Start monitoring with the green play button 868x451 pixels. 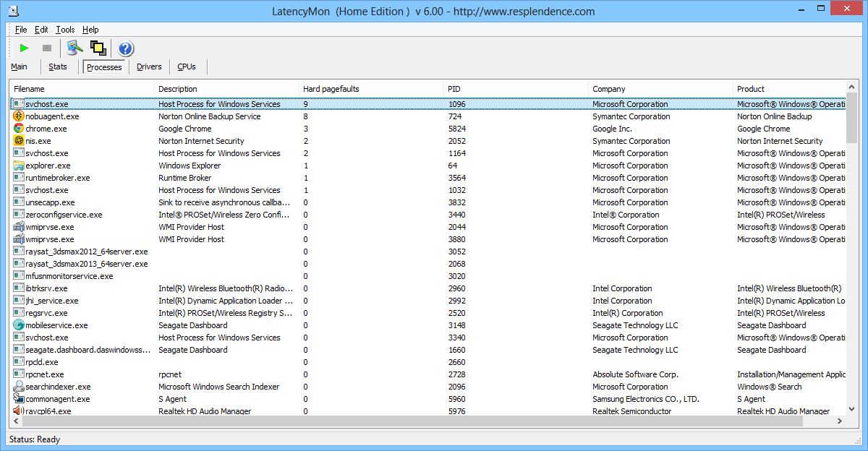(24, 48)
